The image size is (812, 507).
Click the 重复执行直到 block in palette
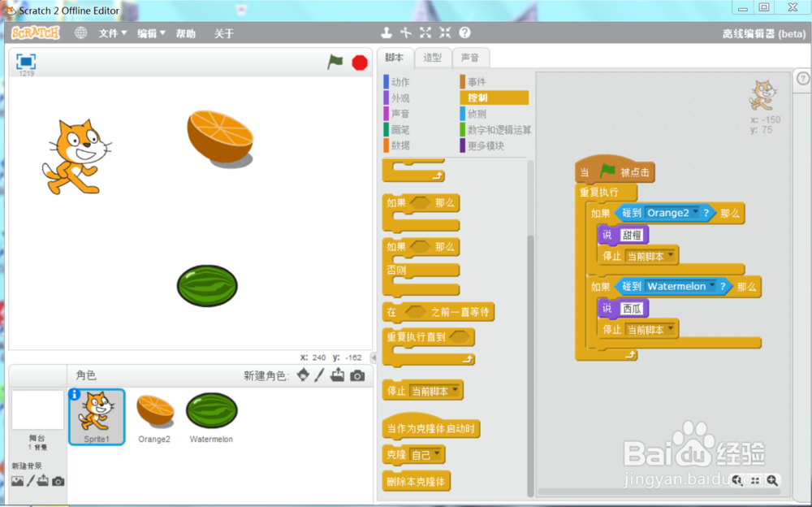[428, 346]
